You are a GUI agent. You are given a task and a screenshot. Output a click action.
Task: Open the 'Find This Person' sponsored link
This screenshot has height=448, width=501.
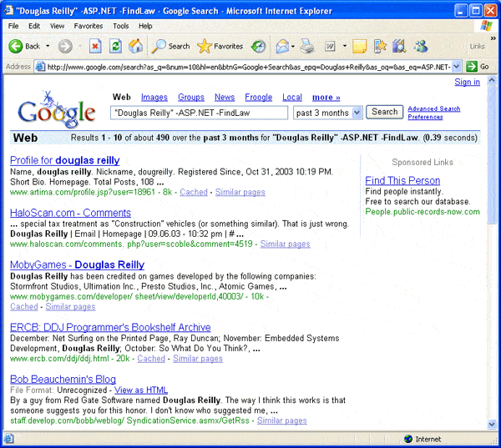click(x=402, y=181)
